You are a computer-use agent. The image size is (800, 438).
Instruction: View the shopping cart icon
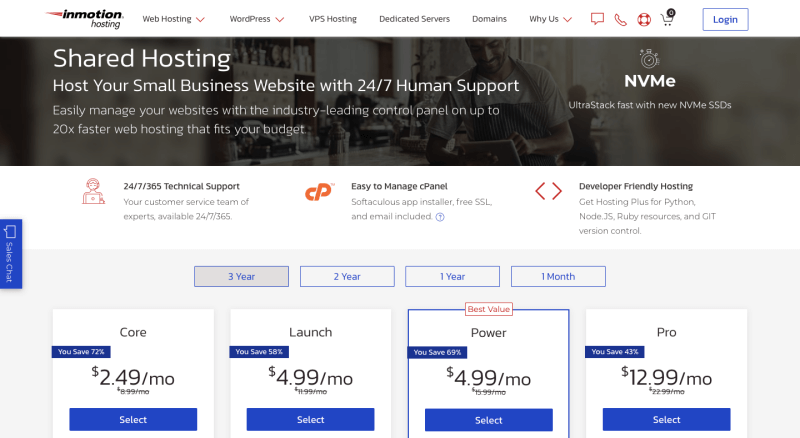(x=667, y=18)
